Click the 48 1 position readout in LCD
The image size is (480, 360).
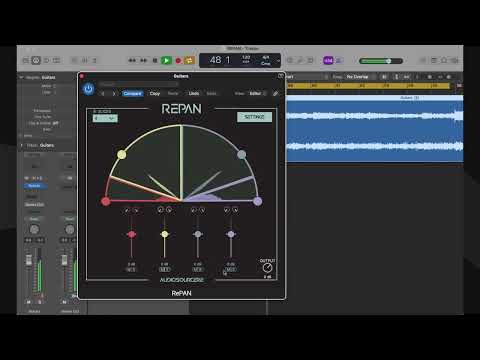pos(219,60)
